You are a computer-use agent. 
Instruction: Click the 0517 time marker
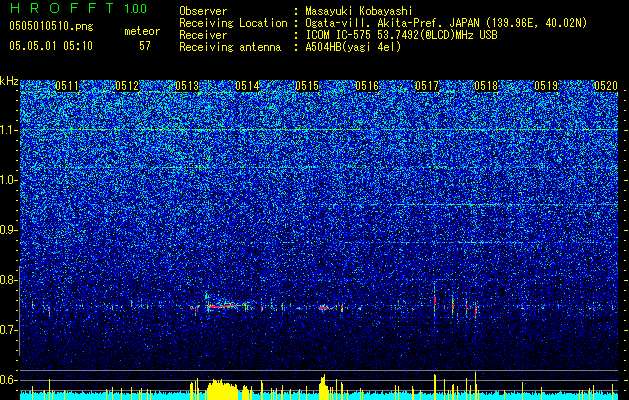[x=427, y=86]
